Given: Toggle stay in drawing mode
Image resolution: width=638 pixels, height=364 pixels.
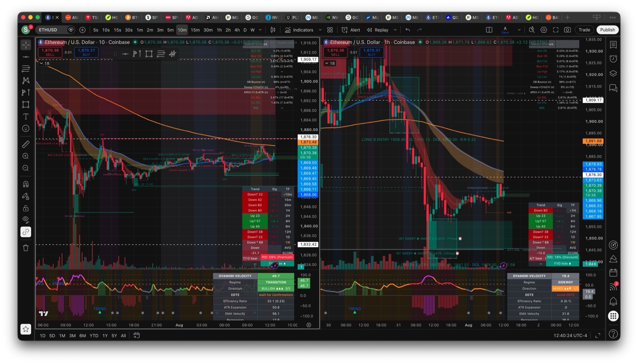Looking at the screenshot, I should point(26,196).
